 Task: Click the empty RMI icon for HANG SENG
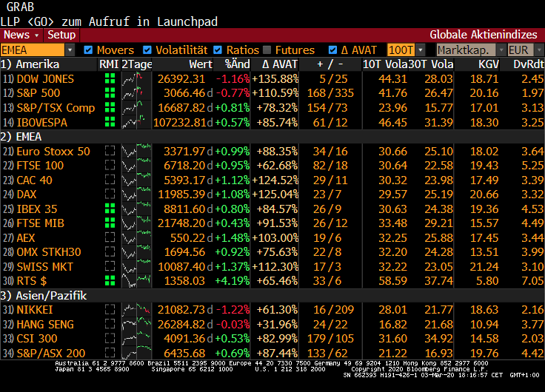click(x=110, y=324)
